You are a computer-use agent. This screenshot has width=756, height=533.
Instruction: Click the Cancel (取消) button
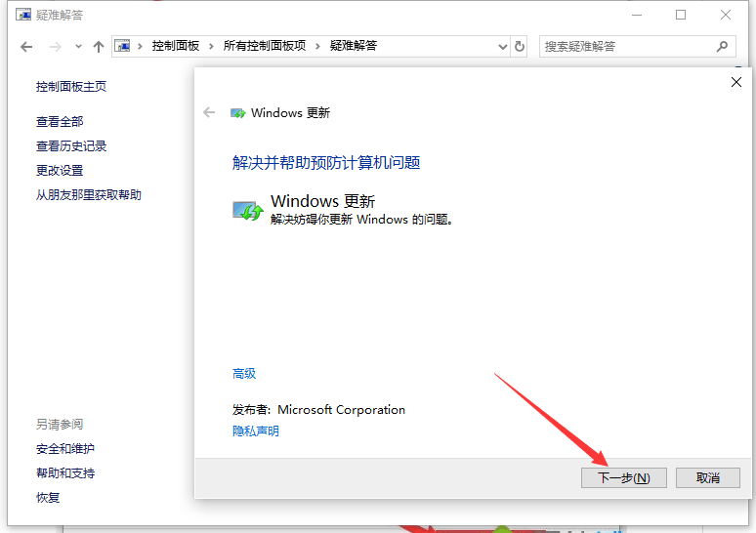(707, 477)
